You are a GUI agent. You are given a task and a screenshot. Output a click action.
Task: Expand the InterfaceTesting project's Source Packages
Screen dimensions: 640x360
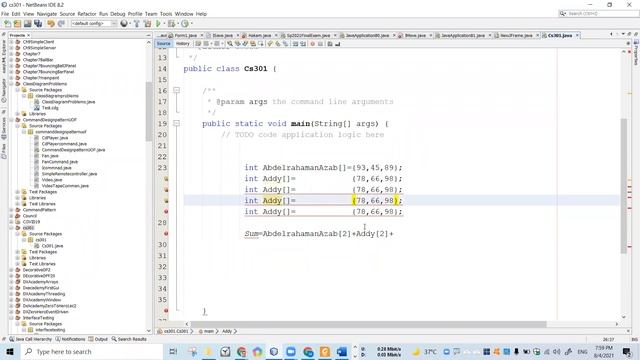click(18, 324)
